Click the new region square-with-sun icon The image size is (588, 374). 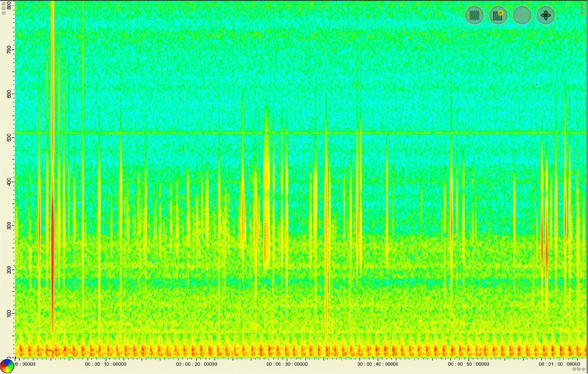tap(498, 16)
